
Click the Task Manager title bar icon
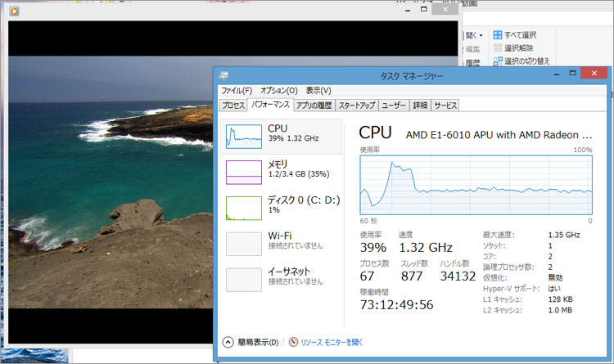[223, 75]
